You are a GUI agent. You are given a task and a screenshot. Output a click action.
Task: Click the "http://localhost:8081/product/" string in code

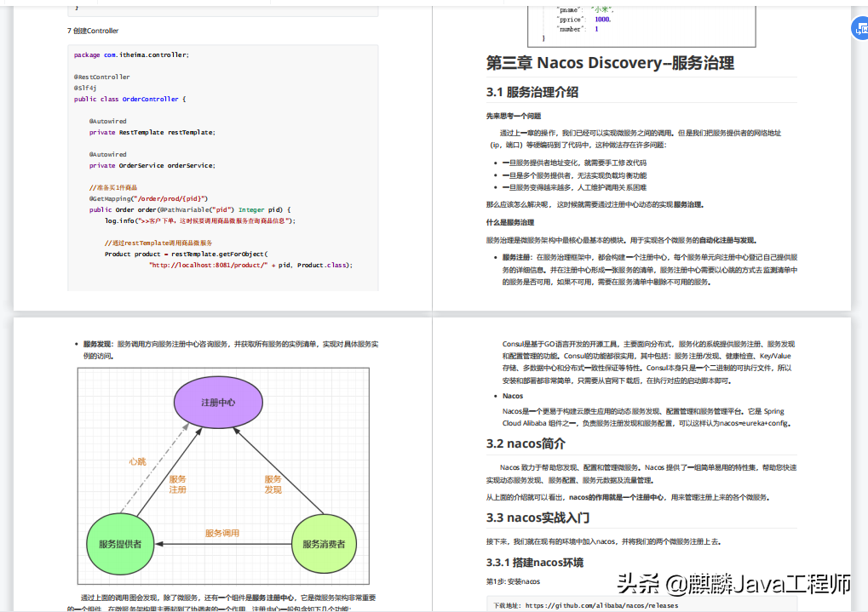[208, 265]
